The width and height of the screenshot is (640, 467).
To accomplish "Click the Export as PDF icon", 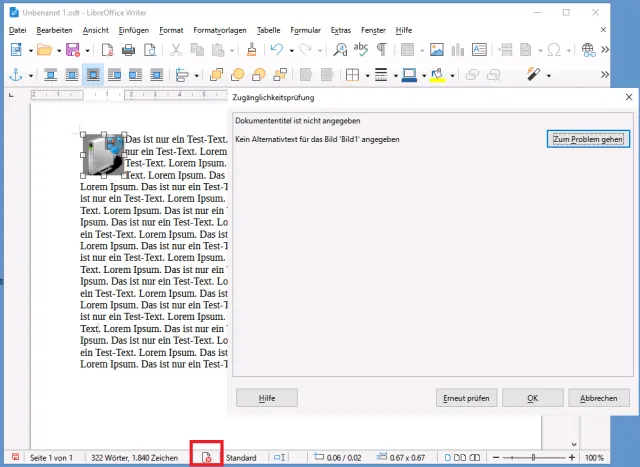I will pos(108,49).
